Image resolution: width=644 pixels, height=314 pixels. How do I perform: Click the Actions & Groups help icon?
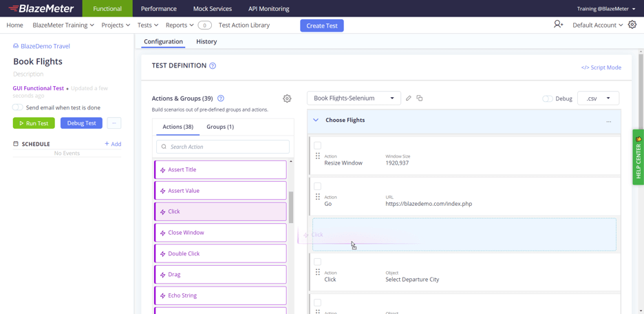[x=221, y=98]
